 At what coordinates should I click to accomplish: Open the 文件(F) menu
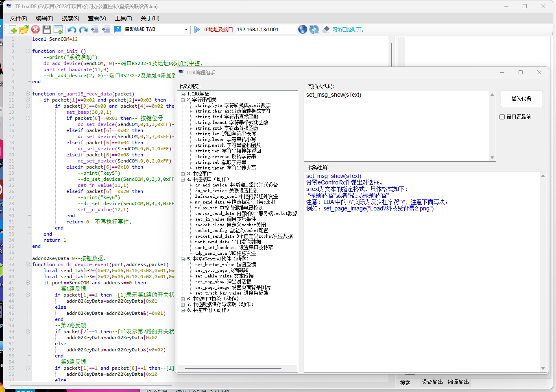click(x=18, y=18)
